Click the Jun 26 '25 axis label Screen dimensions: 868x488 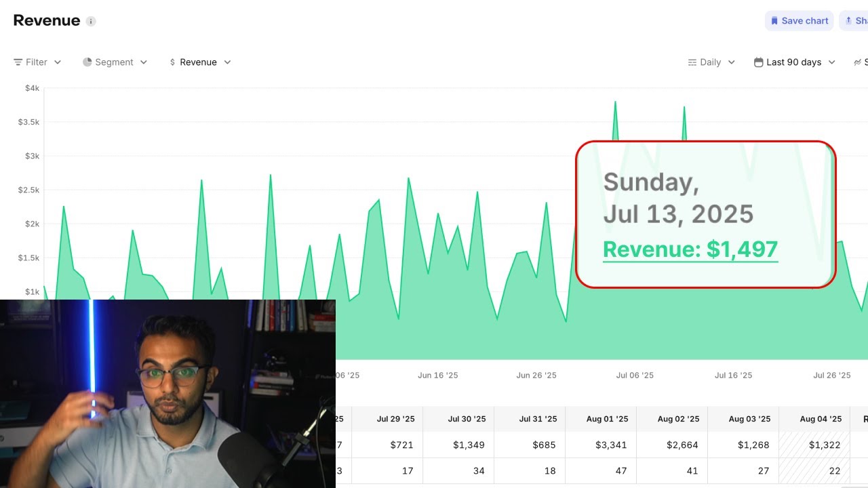click(536, 375)
